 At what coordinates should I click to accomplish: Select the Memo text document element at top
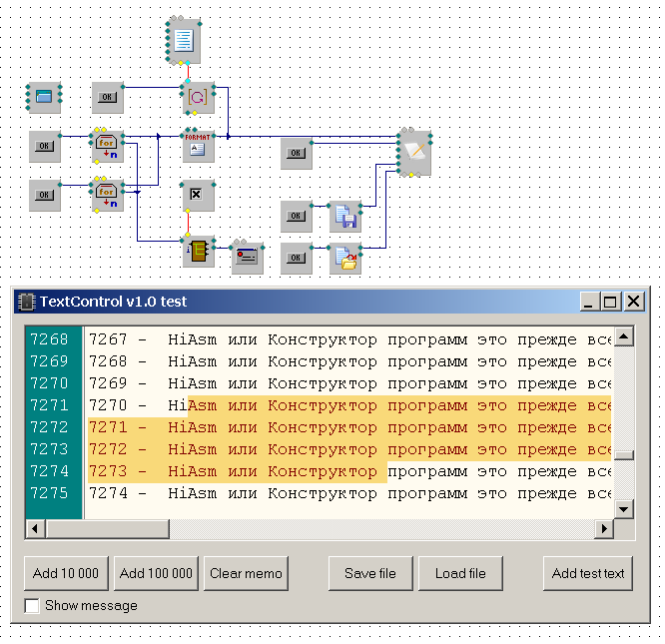tap(184, 41)
